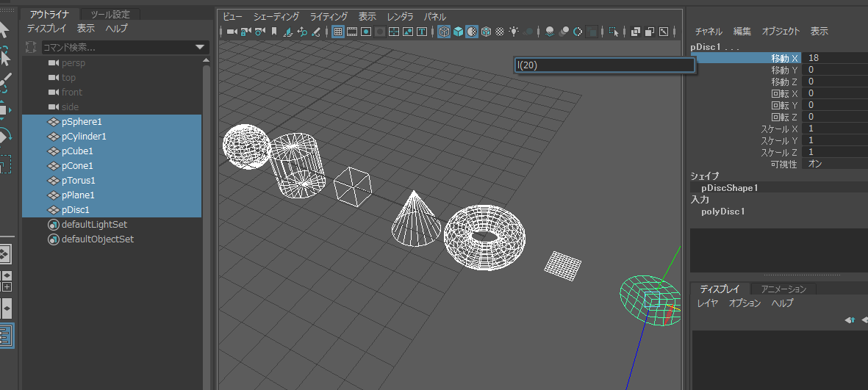Open the viewport シェーディング menu
868x390 pixels.
coord(276,17)
